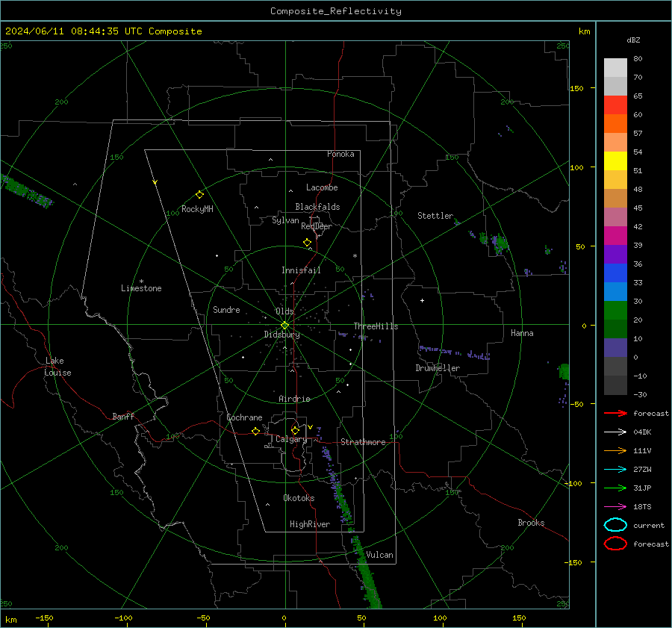The height and width of the screenshot is (628, 672).
Task: Select the lightest gray 70-80 dBZ swatch
Action: coord(615,68)
